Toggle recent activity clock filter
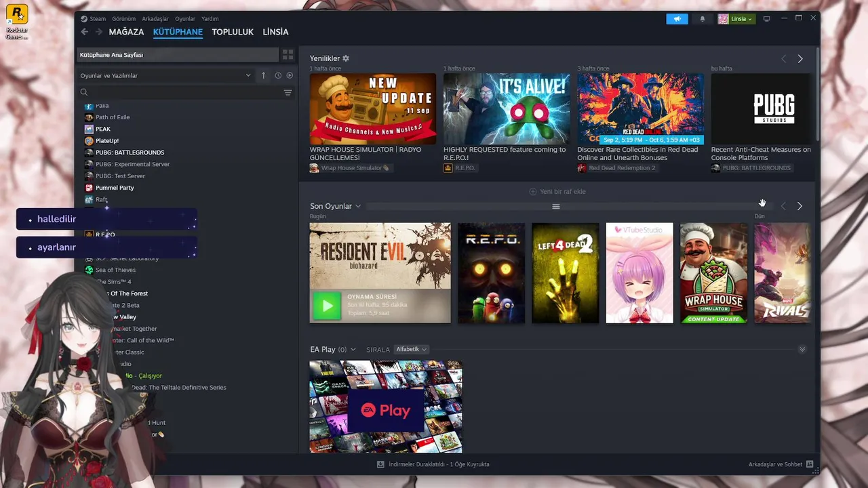The height and width of the screenshot is (488, 868). (278, 75)
